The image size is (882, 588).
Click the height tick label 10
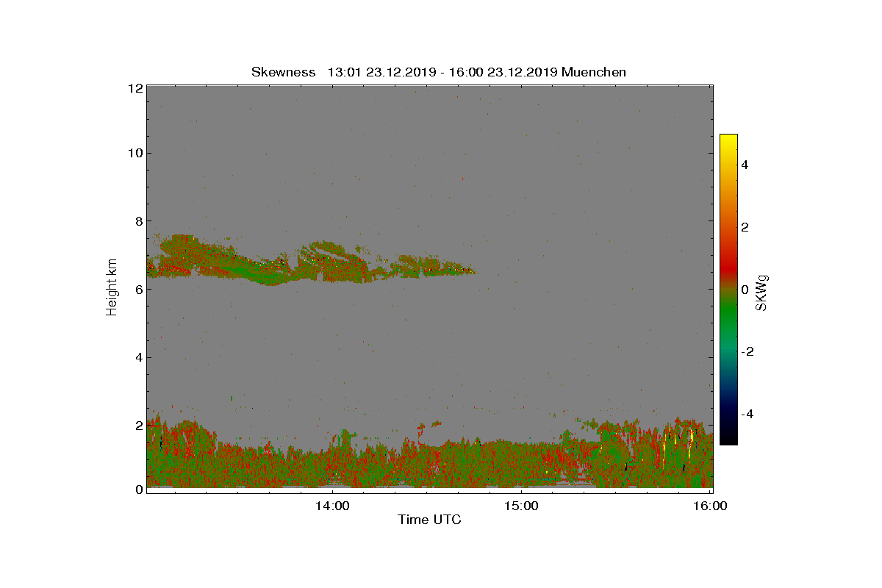[x=135, y=153]
